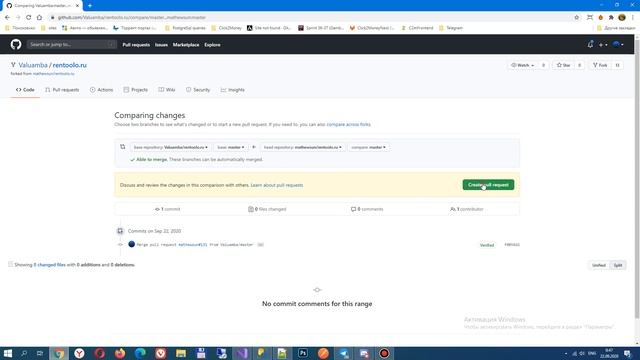
Task: Click the github.com address bar
Action: tap(310, 18)
